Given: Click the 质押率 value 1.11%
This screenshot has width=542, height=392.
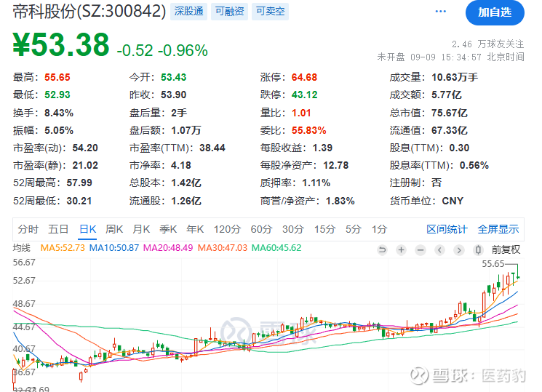Looking at the screenshot, I should pos(316,183).
